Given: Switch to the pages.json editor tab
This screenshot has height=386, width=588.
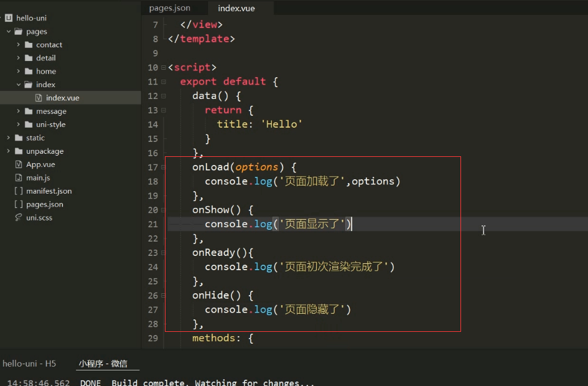Looking at the screenshot, I should [x=169, y=8].
